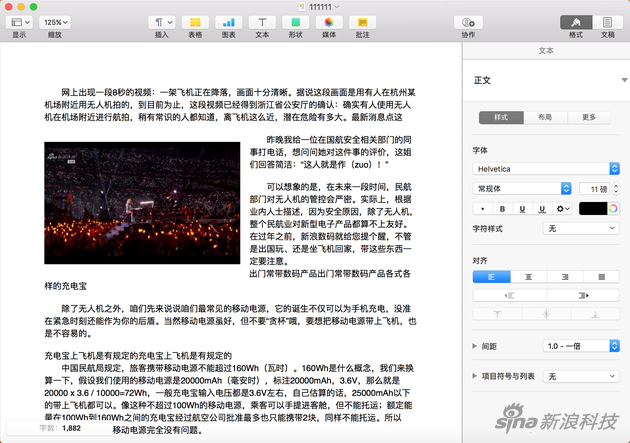Switch to the 更多 tab

coord(589,117)
